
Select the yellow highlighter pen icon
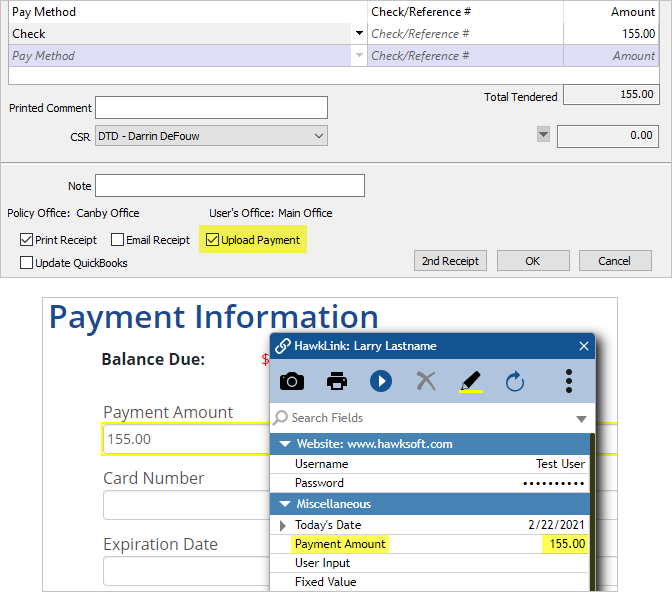[470, 381]
